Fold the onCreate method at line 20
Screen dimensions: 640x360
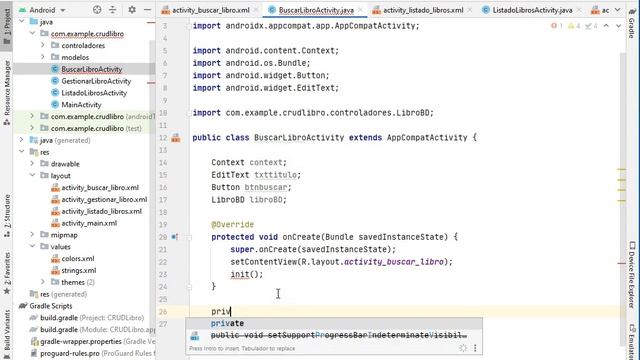point(189,237)
